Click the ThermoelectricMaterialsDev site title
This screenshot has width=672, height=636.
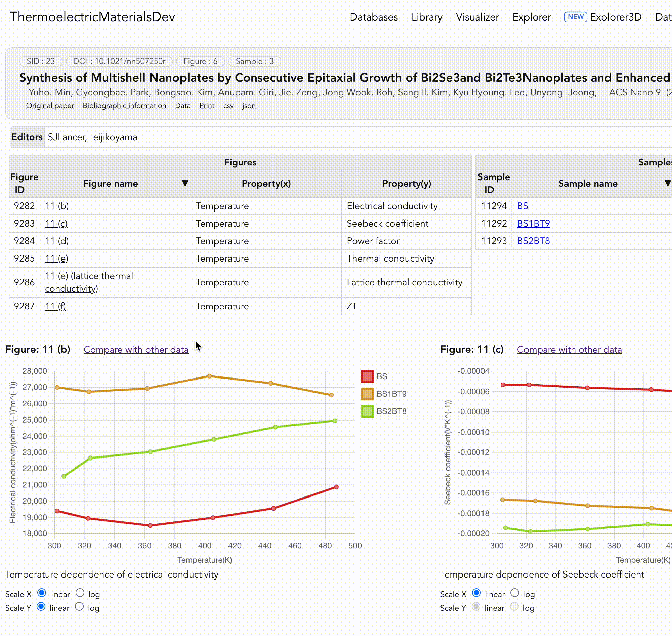click(92, 17)
